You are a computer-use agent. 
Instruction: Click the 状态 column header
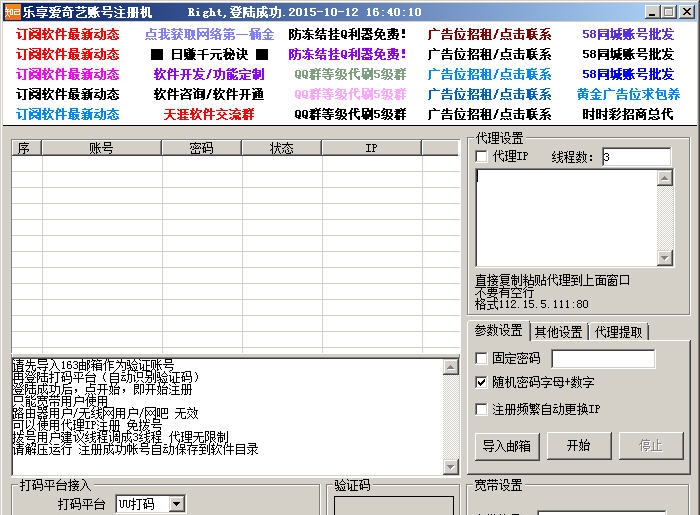(281, 148)
